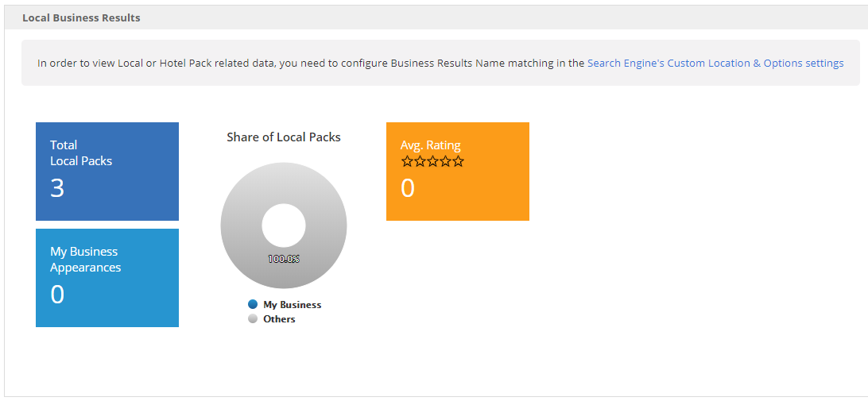Click the fourth rating star
The width and height of the screenshot is (868, 401).
[x=445, y=161]
